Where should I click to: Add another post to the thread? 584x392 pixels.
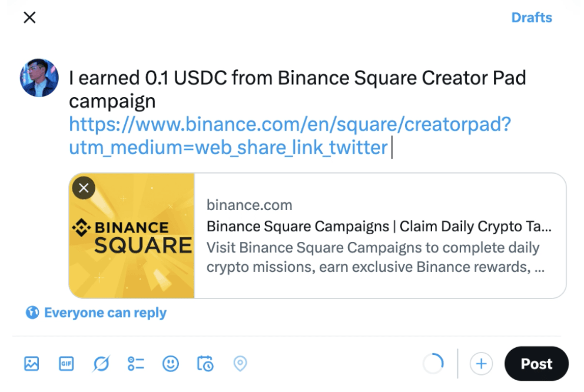(481, 364)
